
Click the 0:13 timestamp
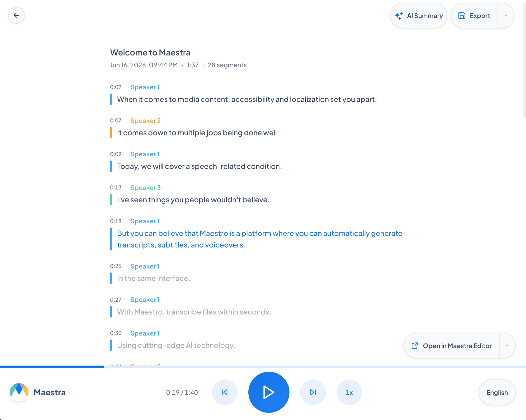(x=116, y=187)
